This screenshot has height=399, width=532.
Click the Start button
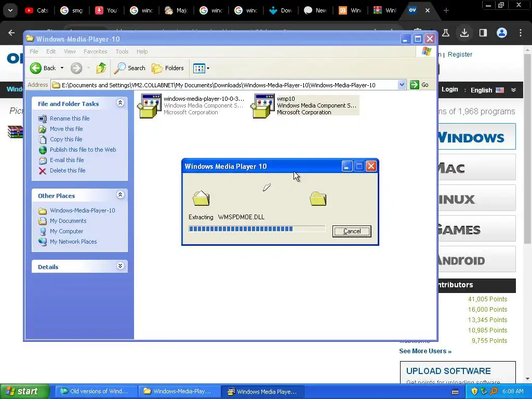(x=24, y=392)
